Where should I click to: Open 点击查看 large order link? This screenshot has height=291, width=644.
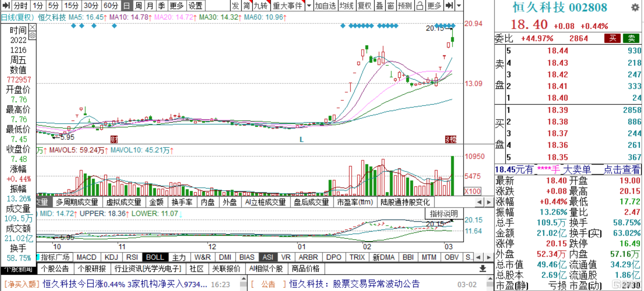pos(622,169)
